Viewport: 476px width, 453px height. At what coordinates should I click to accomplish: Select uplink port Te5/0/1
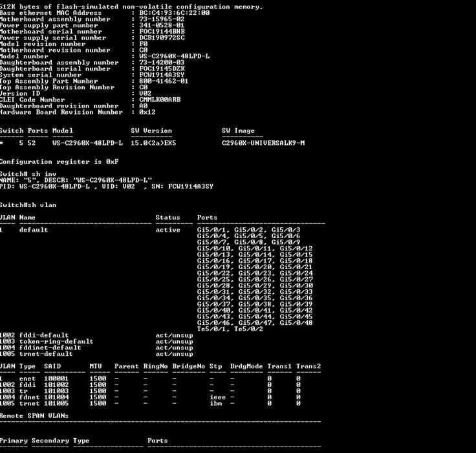click(211, 329)
